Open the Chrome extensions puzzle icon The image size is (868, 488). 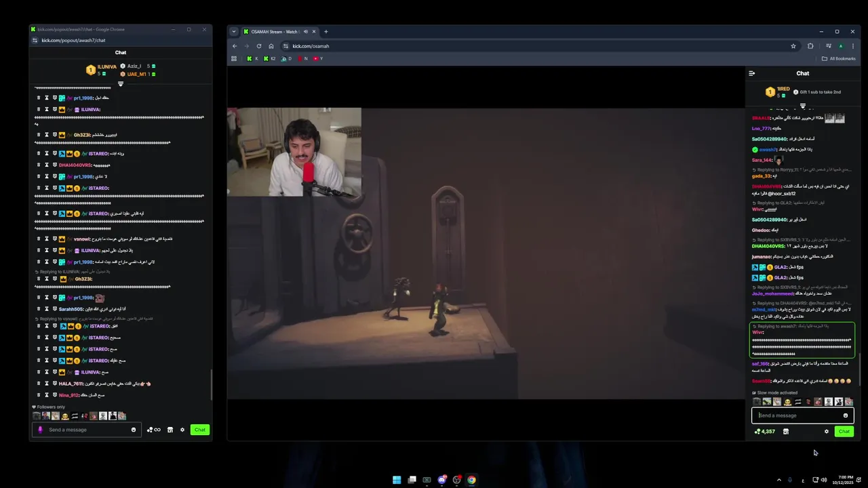coord(810,46)
